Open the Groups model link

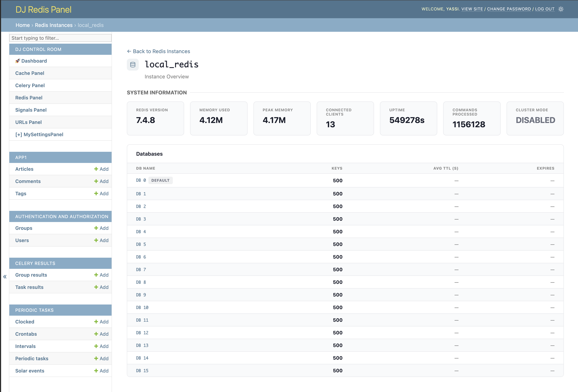[24, 228]
